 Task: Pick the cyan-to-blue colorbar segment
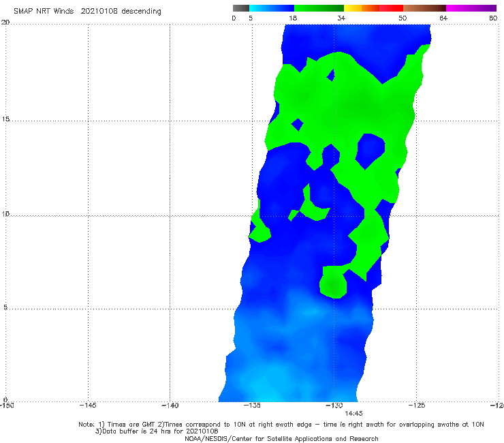tap(272, 8)
